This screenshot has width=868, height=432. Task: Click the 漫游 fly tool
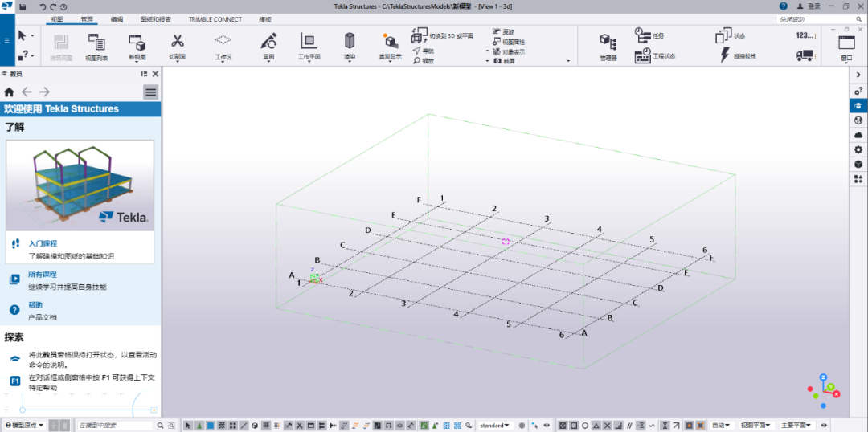coord(502,32)
